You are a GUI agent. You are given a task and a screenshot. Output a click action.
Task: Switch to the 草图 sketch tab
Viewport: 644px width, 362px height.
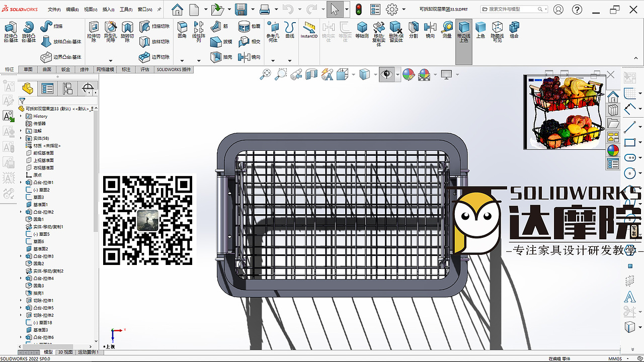pos(28,69)
